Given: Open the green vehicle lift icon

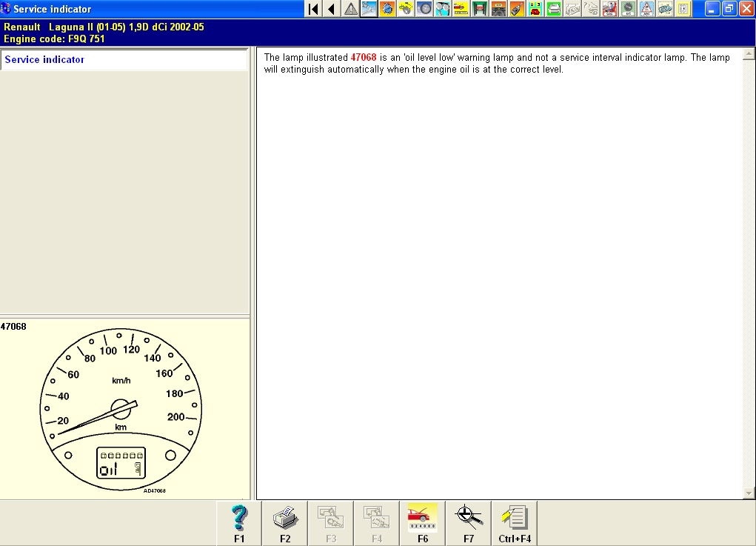Looking at the screenshot, I should coord(480,9).
